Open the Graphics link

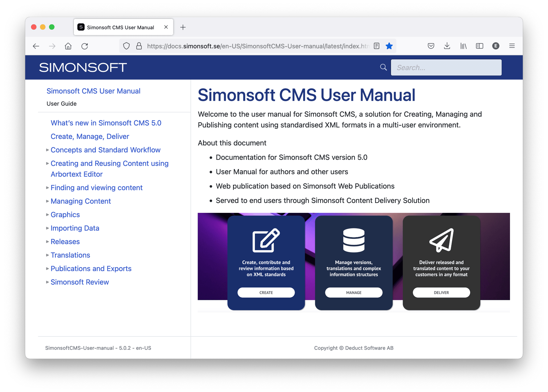65,214
